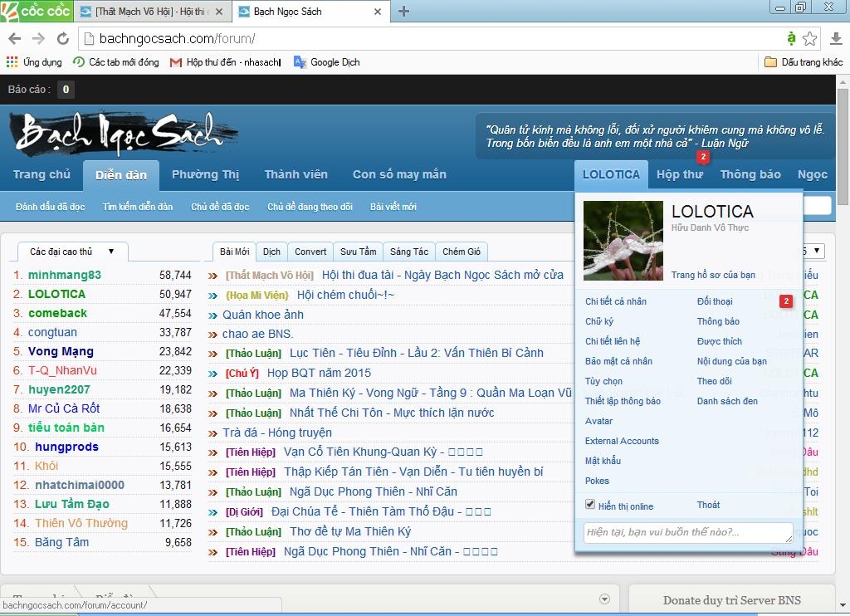Screen dimensions: 850x616
Task: Open Ứng dụng apps grid icon
Action: pyautogui.click(x=12, y=62)
